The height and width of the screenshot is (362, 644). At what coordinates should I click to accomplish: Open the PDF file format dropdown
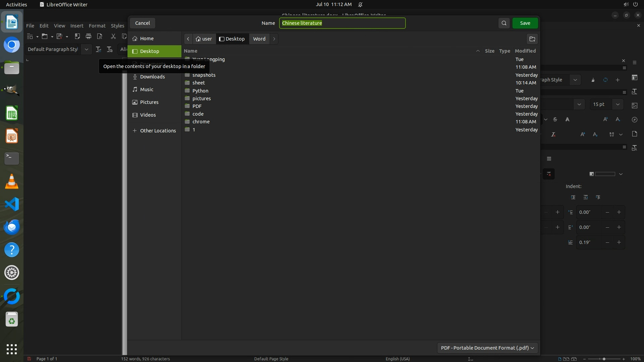tap(487, 348)
